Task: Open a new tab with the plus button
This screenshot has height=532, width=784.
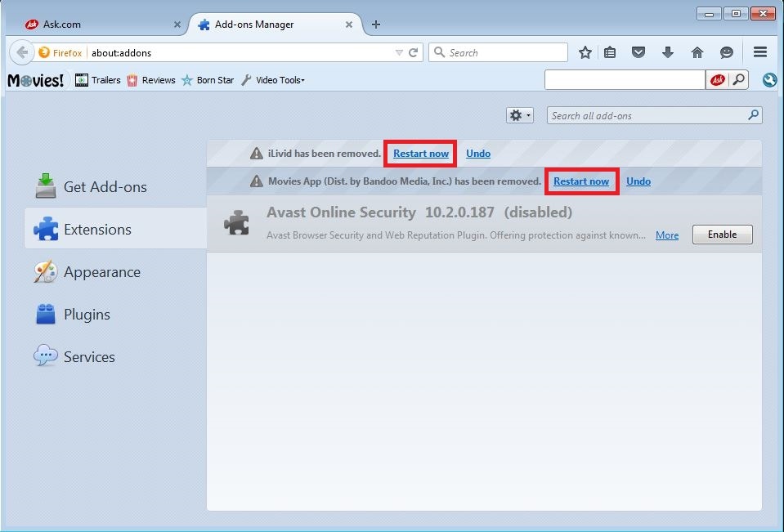Action: point(376,24)
